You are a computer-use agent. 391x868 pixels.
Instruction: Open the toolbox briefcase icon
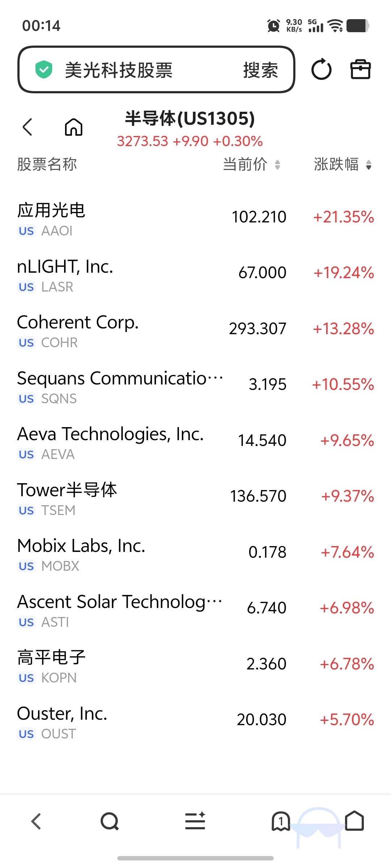361,69
